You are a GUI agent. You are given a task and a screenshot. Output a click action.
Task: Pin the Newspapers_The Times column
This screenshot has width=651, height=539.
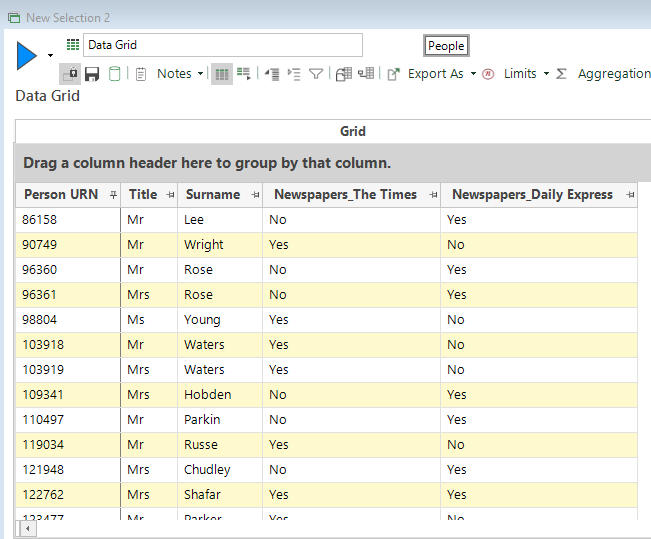[x=433, y=195]
